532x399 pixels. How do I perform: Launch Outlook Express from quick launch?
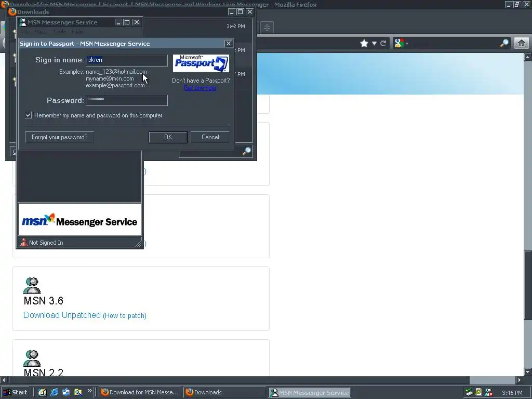(66, 392)
